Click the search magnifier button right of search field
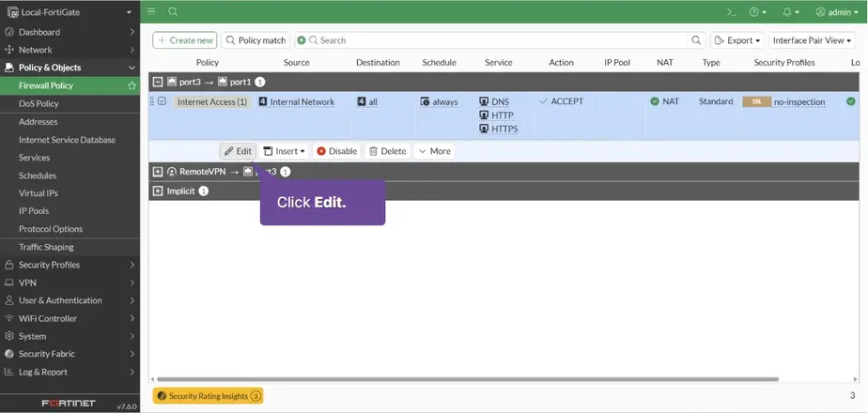Viewport: 868px width, 413px height. coord(696,40)
